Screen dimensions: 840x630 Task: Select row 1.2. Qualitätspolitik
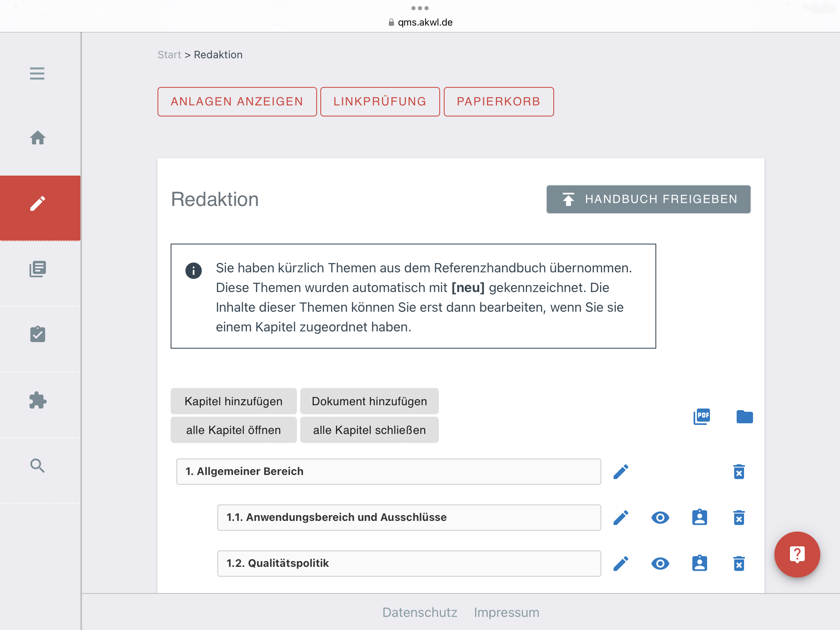coord(409,564)
